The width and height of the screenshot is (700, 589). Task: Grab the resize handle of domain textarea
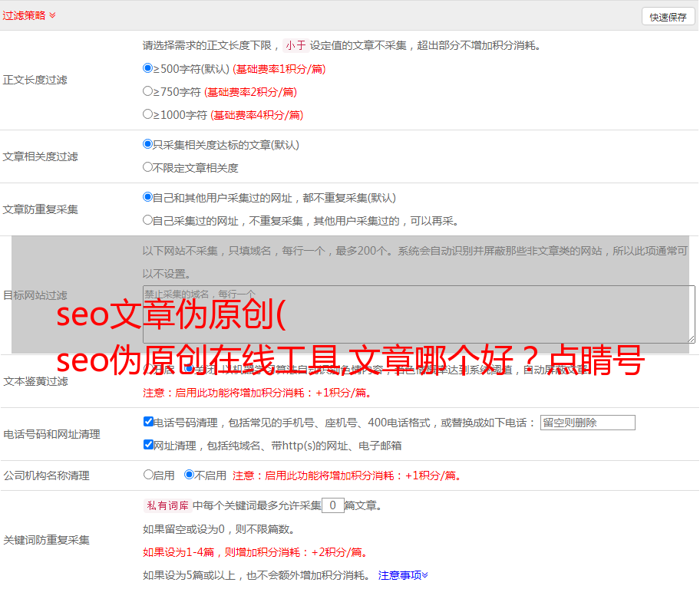click(x=691, y=338)
